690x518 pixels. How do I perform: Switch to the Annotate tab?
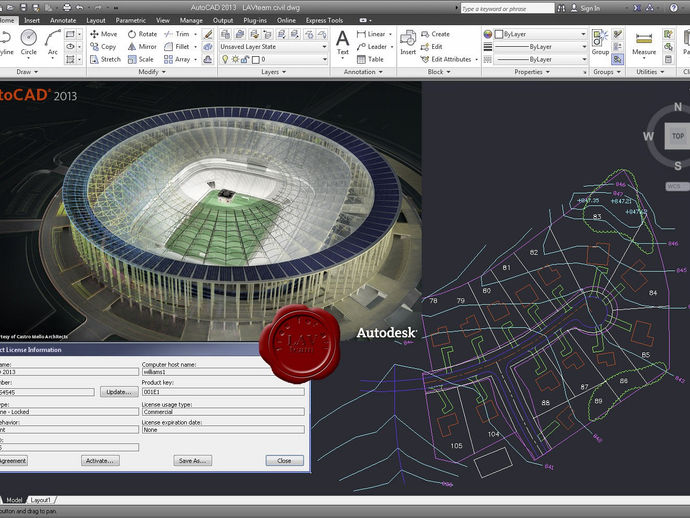(x=63, y=20)
